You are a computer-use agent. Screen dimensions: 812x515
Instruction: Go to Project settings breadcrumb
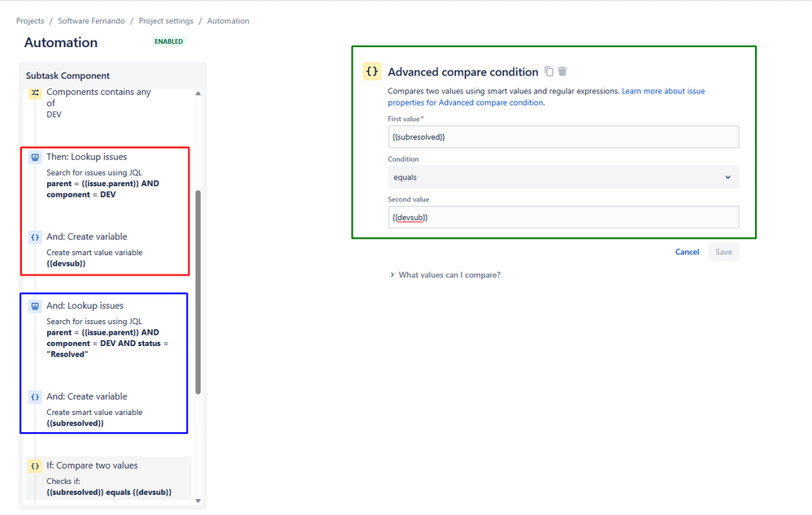coord(166,20)
